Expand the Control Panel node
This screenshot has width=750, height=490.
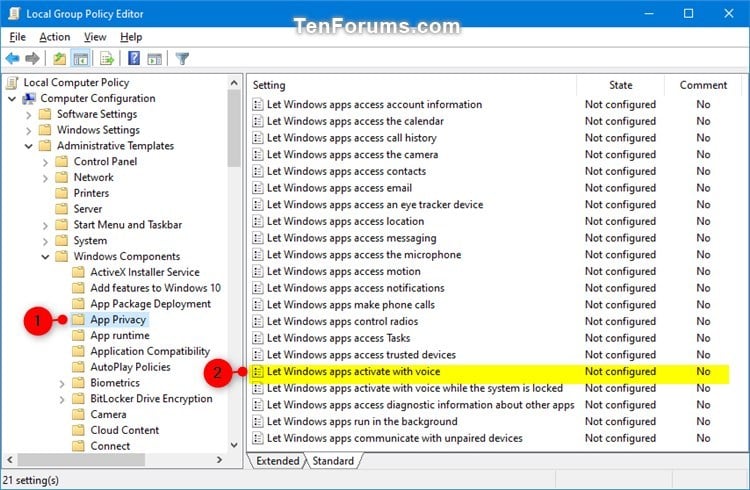click(x=45, y=162)
